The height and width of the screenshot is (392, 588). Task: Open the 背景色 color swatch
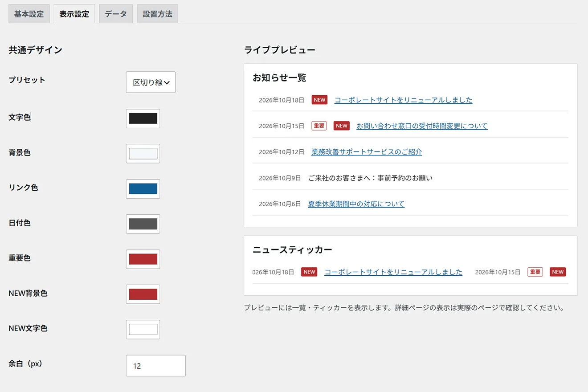[143, 154]
